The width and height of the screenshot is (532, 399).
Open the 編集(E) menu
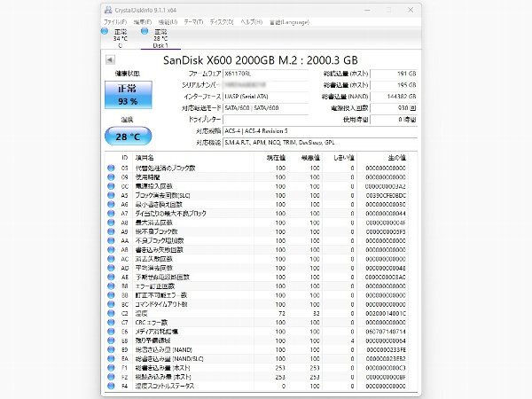click(143, 22)
